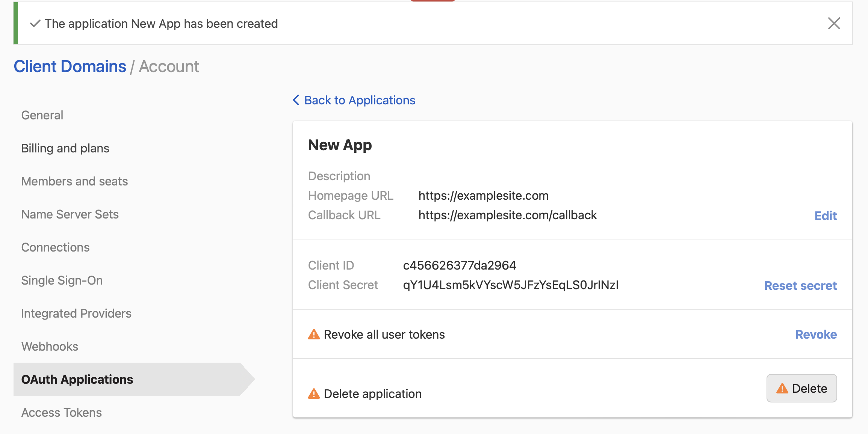Select Members and seats in the sidebar
The image size is (868, 434).
click(74, 181)
